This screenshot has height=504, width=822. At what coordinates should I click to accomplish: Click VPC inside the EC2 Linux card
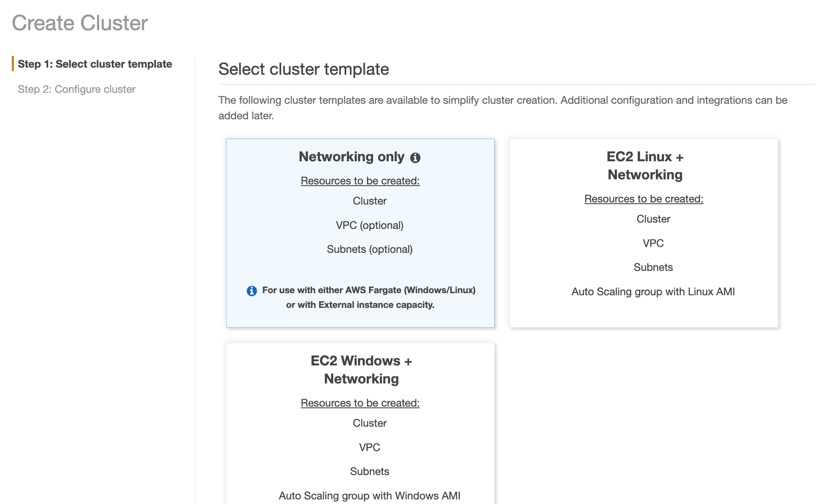pos(653,243)
